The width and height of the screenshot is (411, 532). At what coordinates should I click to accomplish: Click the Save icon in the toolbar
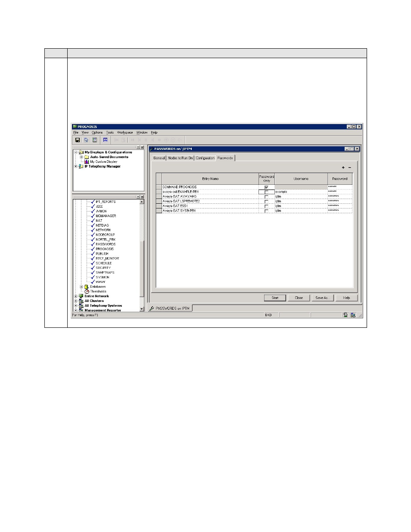(x=78, y=140)
